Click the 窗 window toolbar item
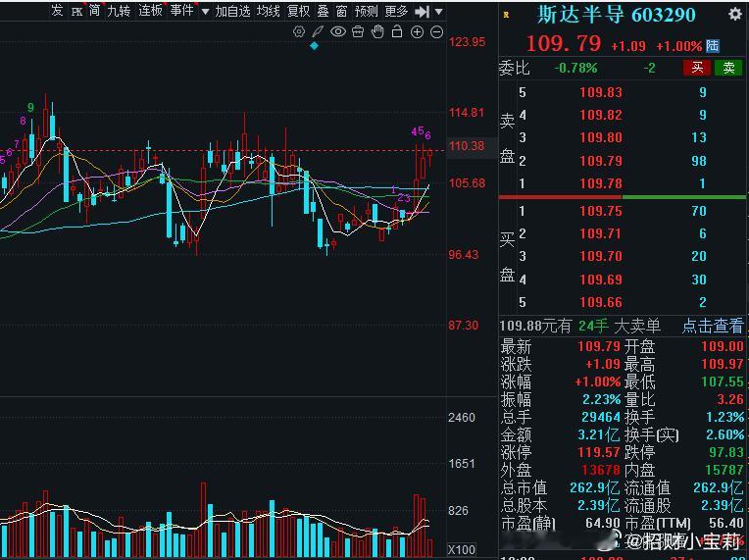Screen dimensions: 749x560 pyautogui.click(x=341, y=11)
